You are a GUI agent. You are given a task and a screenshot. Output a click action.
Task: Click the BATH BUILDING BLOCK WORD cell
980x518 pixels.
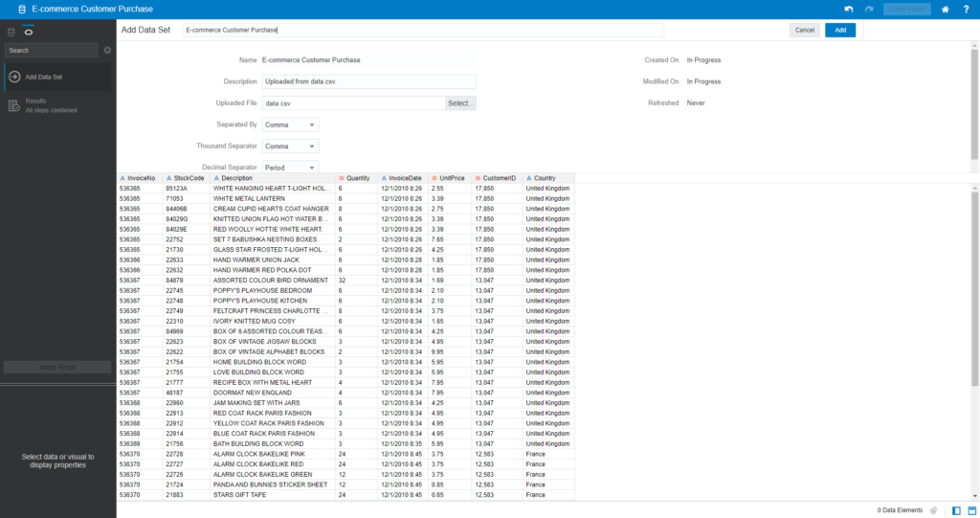click(273, 444)
